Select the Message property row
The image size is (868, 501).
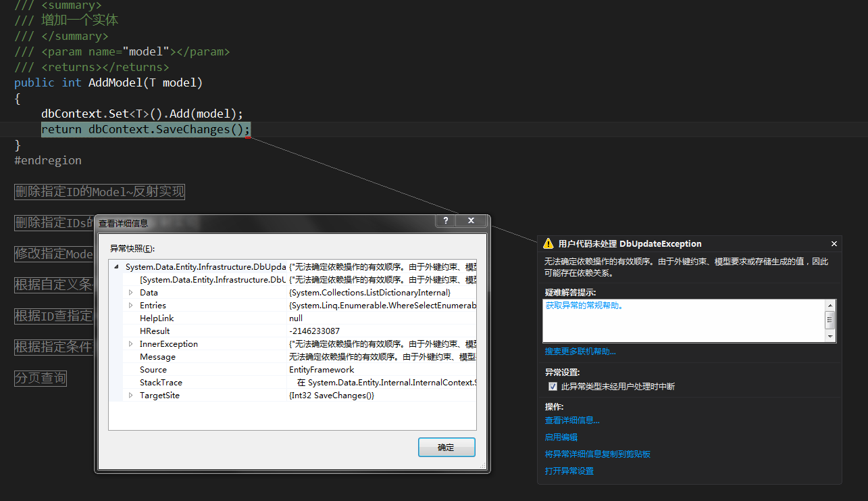pos(292,357)
